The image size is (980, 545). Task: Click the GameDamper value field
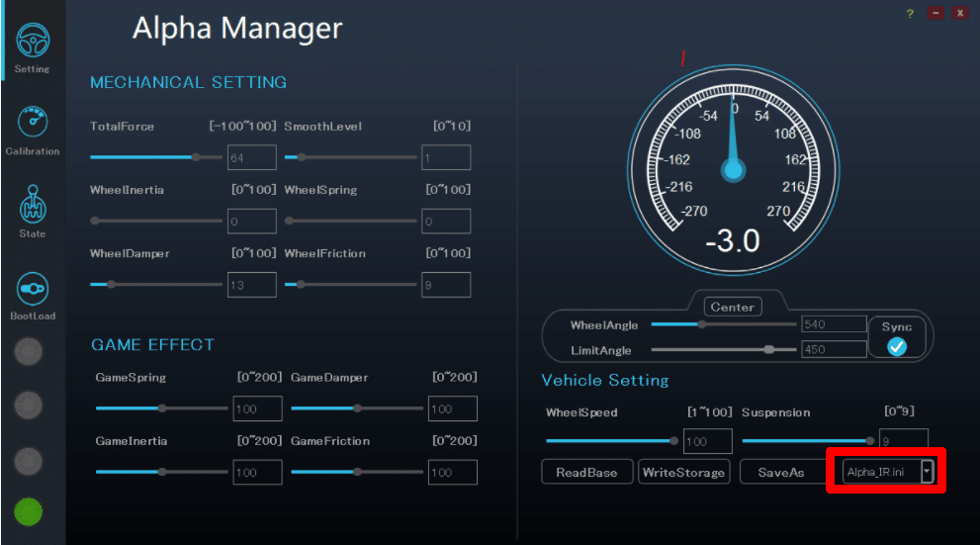click(x=453, y=409)
